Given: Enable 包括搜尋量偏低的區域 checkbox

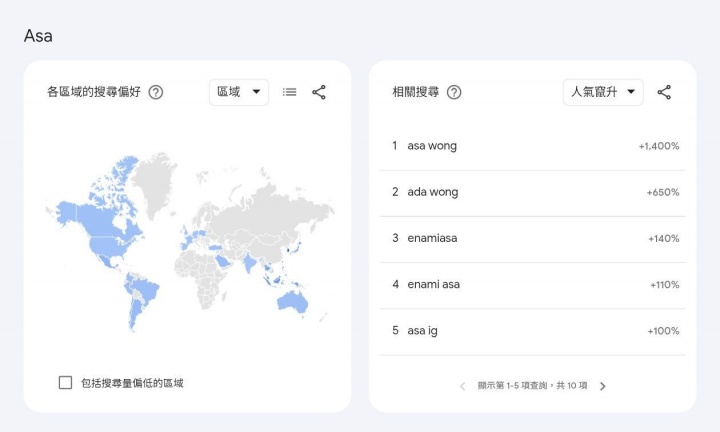Looking at the screenshot, I should (x=66, y=383).
